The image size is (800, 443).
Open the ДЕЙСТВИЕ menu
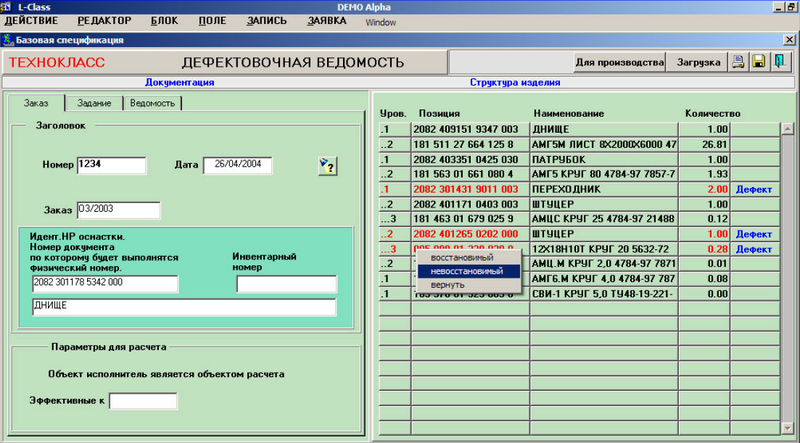point(31,21)
